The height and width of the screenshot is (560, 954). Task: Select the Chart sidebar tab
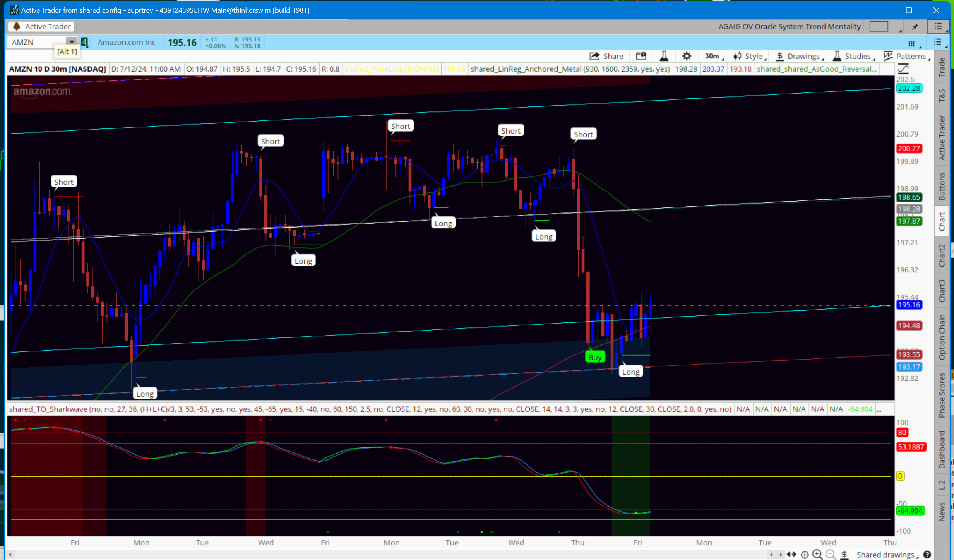click(x=942, y=221)
